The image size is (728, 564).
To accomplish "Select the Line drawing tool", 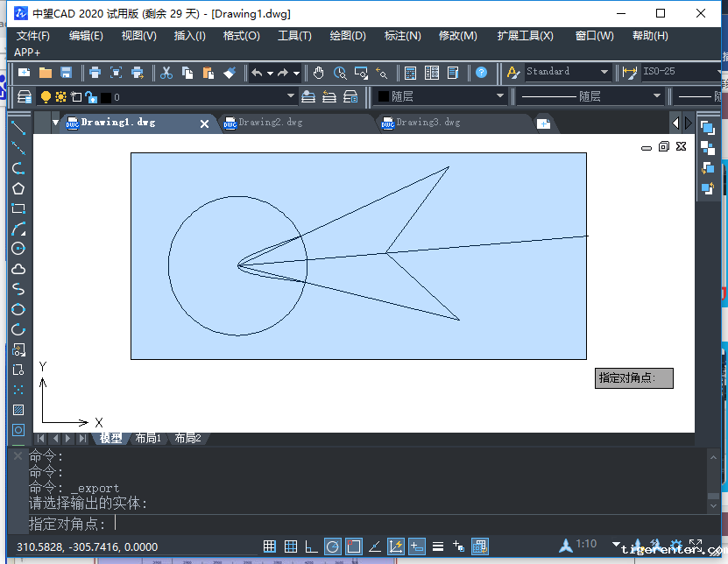I will (18, 128).
